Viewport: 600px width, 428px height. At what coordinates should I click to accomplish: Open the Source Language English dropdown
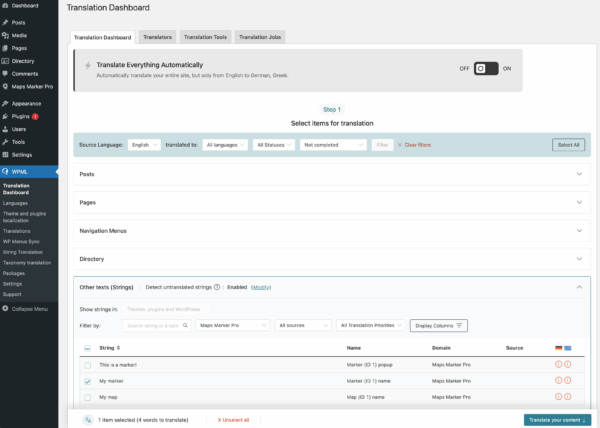[146, 145]
